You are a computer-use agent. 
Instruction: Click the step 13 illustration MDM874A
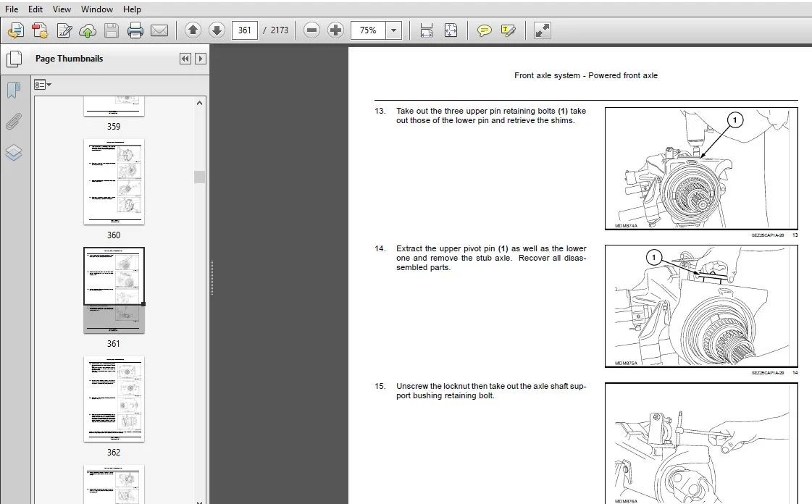(x=701, y=169)
